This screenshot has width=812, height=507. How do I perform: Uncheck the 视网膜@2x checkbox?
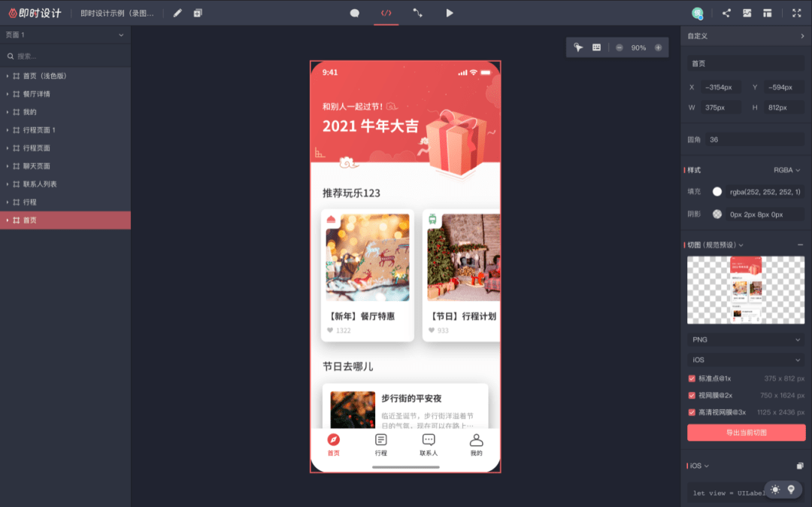point(692,396)
